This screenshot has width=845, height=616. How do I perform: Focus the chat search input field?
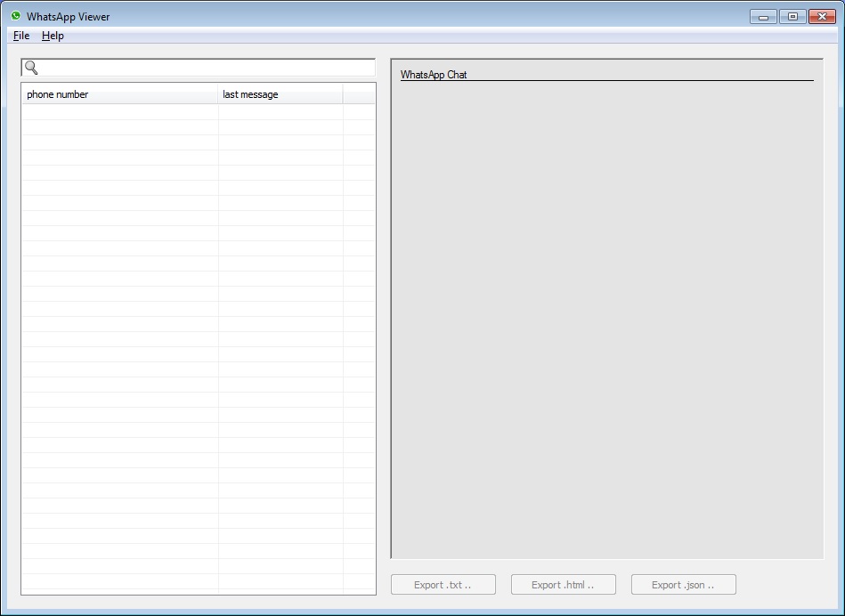(199, 68)
